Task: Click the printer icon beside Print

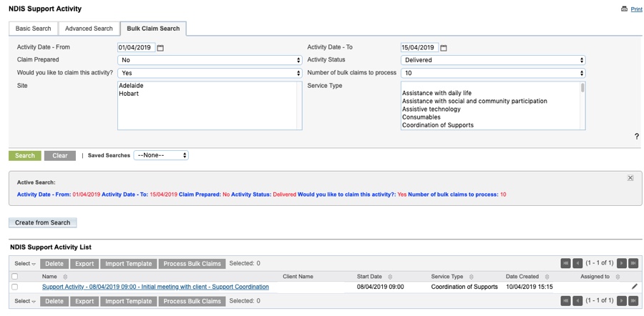Action: tap(624, 9)
